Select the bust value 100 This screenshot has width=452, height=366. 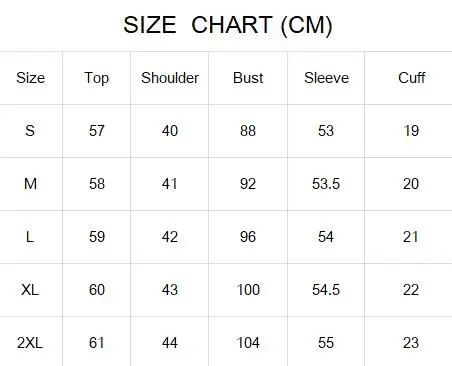pyautogui.click(x=248, y=290)
